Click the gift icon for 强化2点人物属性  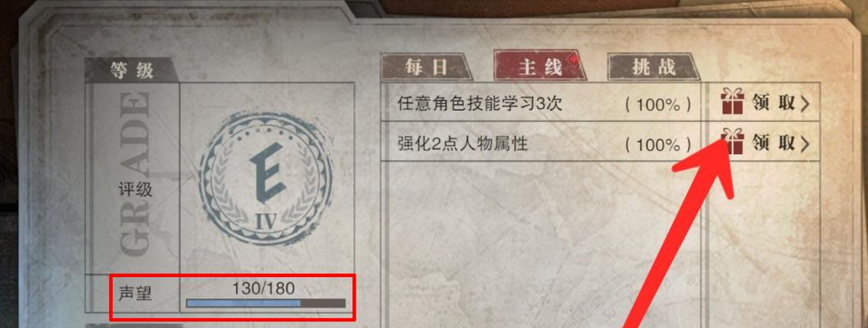[x=733, y=143]
